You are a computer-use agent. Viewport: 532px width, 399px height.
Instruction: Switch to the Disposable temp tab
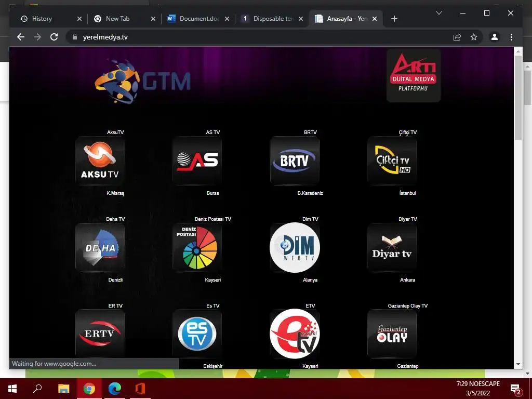coord(271,19)
